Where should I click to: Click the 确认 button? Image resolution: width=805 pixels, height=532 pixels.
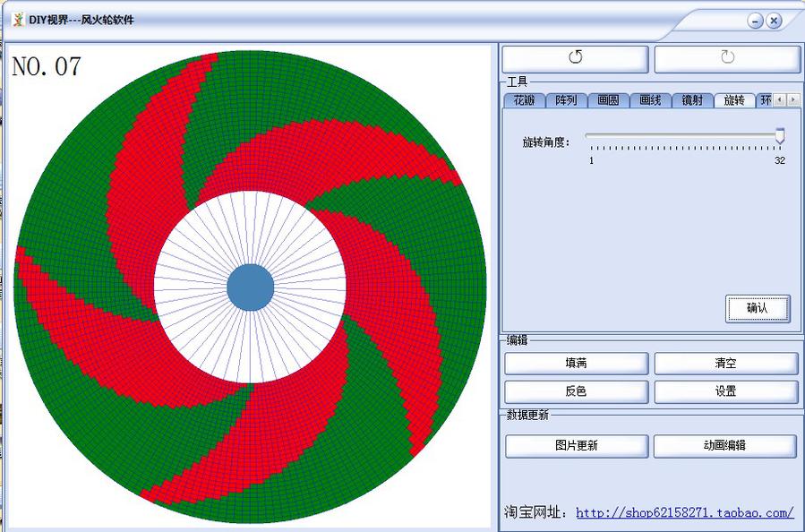(x=758, y=308)
